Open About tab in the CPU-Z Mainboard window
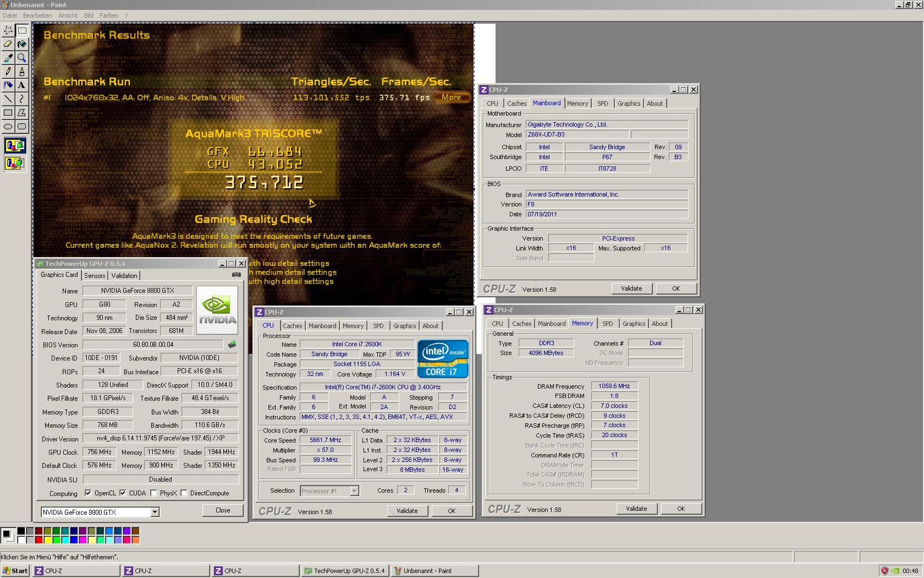This screenshot has height=578, width=924. pyautogui.click(x=654, y=103)
